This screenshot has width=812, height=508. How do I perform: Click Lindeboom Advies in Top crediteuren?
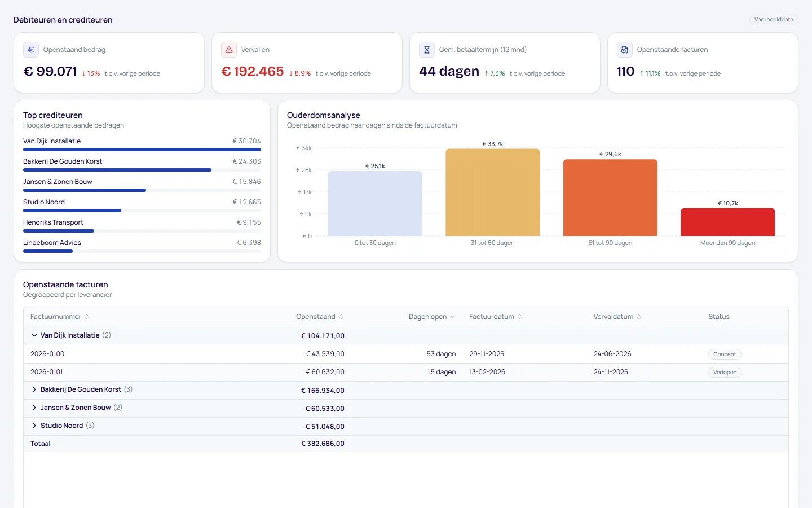(x=52, y=243)
